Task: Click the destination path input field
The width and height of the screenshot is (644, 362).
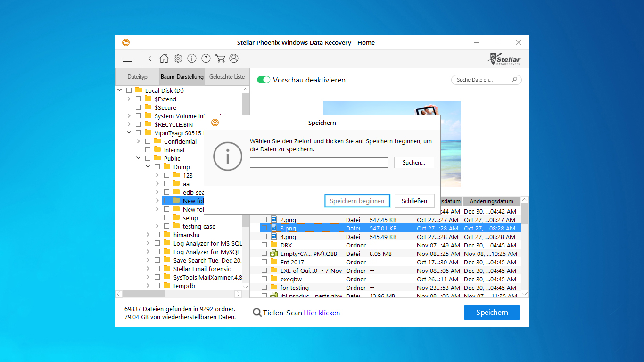Action: tap(319, 163)
